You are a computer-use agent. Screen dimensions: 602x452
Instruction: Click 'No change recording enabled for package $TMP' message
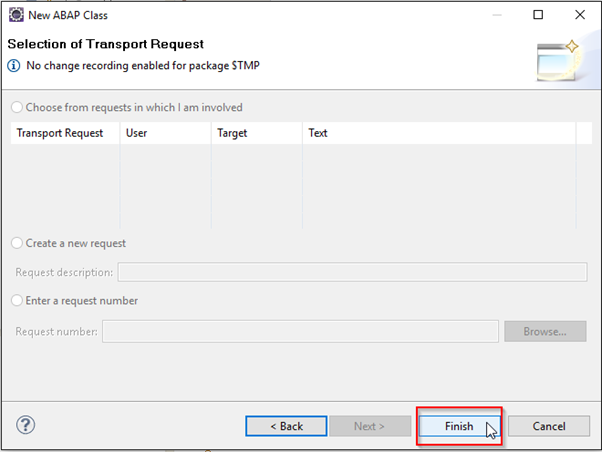[143, 66]
